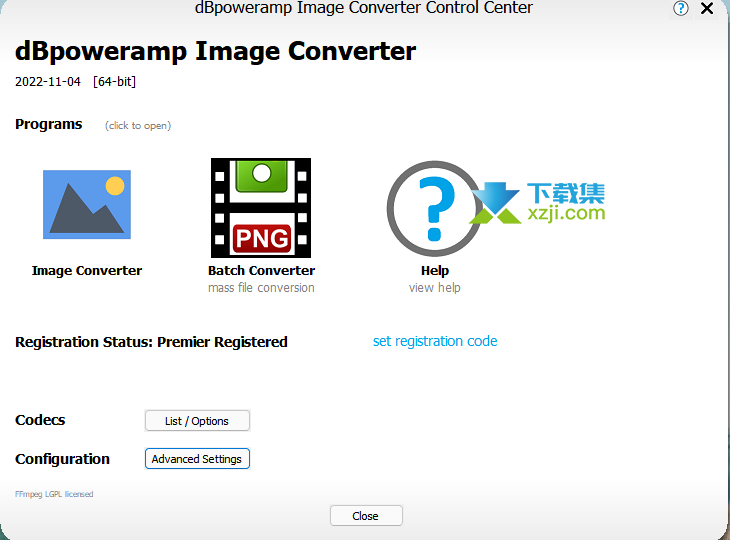Click the Close button at the bottom
Screen dimensions: 730x540
pos(366,516)
